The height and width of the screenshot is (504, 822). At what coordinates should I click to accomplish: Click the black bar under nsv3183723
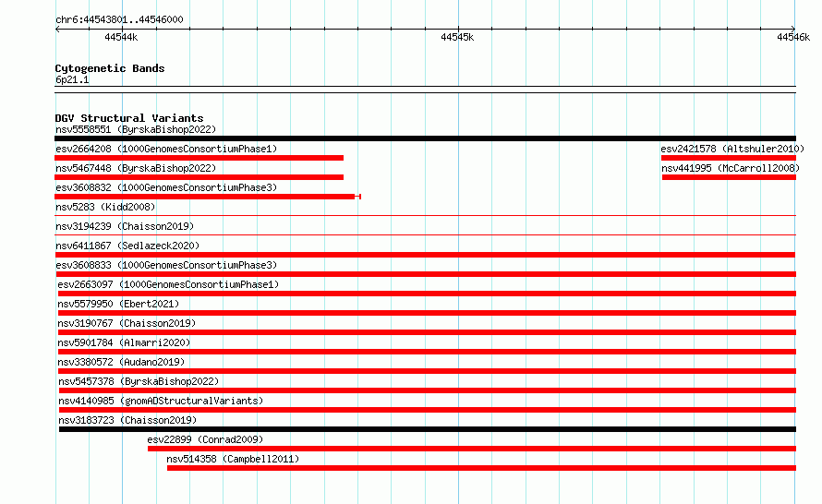tap(428, 429)
